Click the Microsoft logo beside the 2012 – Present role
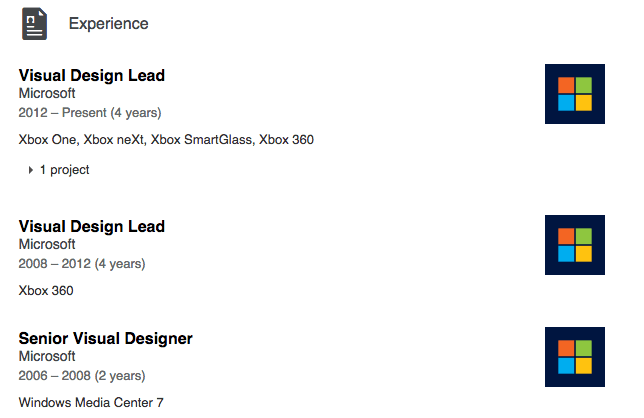The height and width of the screenshot is (418, 644). 575,94
